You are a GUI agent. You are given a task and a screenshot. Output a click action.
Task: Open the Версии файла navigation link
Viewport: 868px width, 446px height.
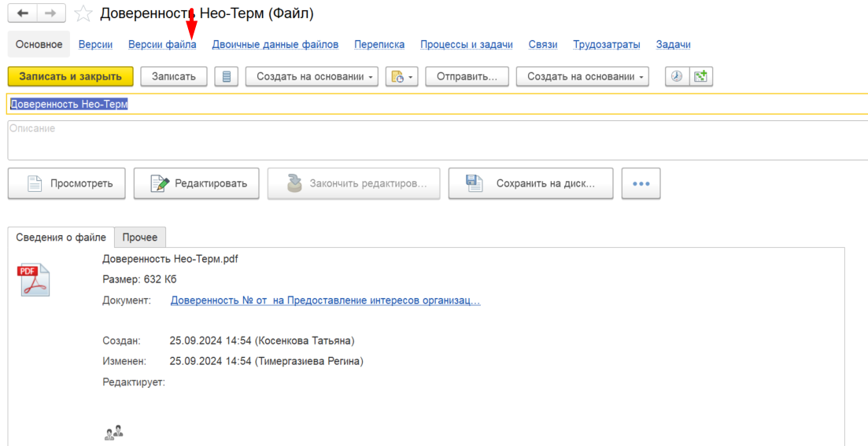tap(162, 44)
